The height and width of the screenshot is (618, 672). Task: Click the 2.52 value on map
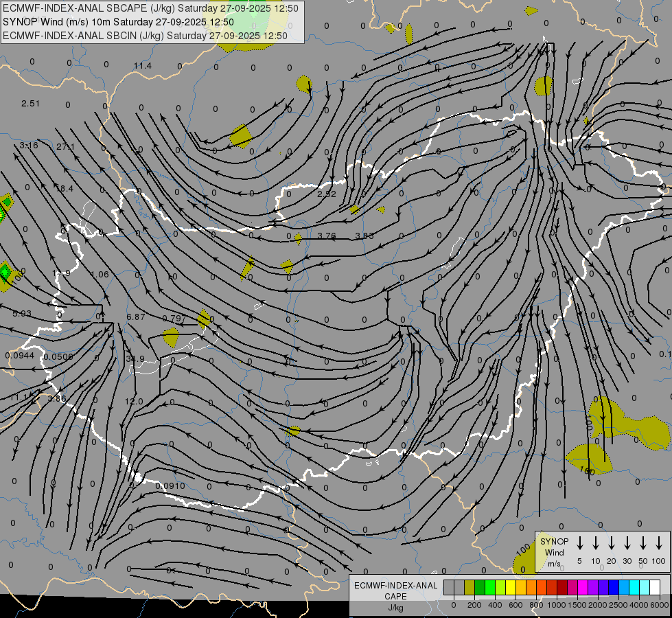(327, 194)
